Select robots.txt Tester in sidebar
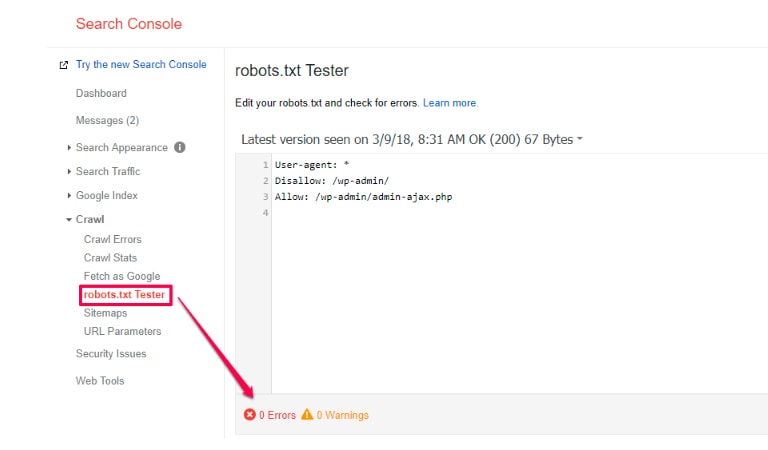Viewport: 768px width, 450px height. [124, 295]
